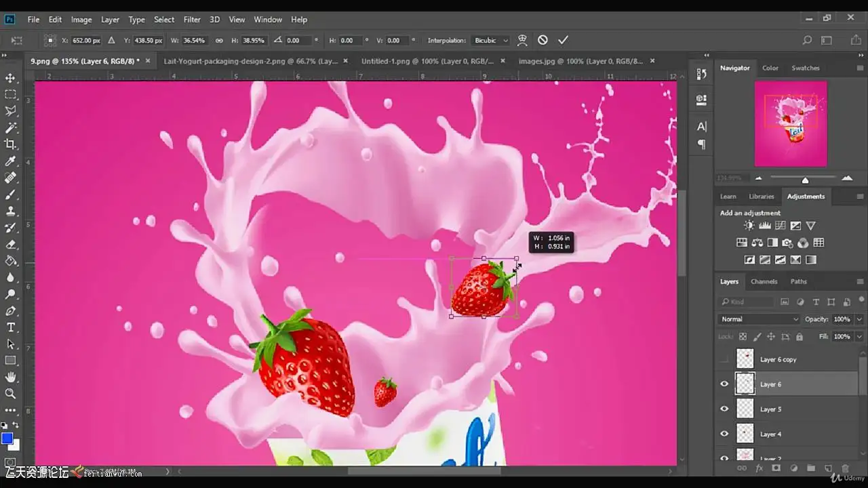The height and width of the screenshot is (488, 868).
Task: Select the Paint Bucket tool
Action: (x=11, y=261)
